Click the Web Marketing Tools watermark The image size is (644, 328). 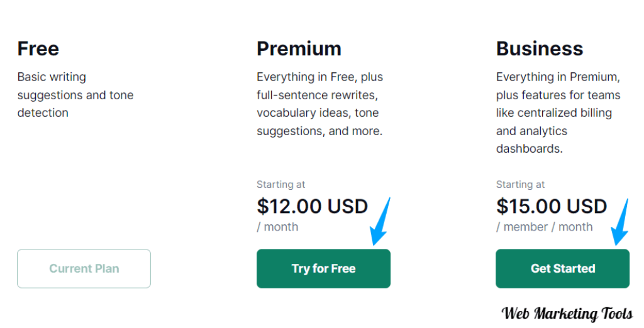pos(567,314)
